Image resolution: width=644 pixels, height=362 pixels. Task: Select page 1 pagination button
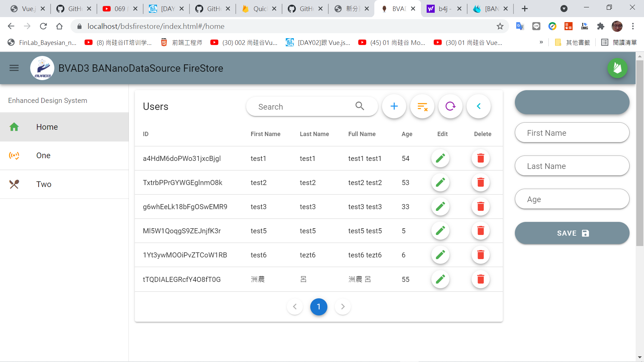(319, 307)
